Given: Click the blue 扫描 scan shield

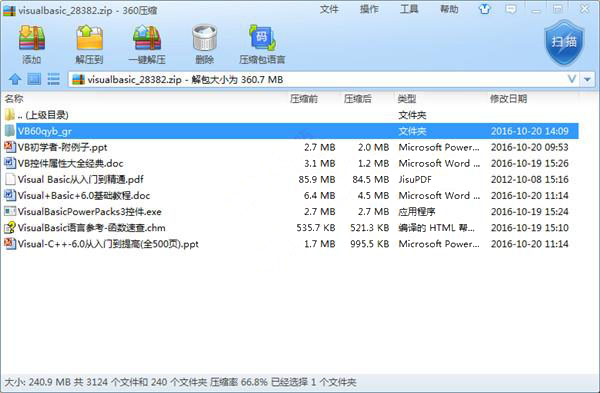Looking at the screenshot, I should (x=564, y=43).
